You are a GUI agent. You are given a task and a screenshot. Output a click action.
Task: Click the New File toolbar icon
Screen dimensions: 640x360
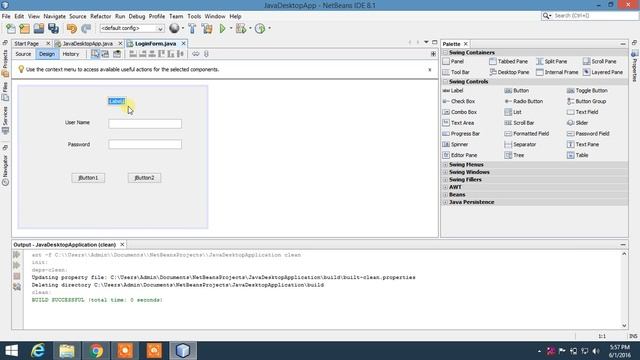coord(11,29)
